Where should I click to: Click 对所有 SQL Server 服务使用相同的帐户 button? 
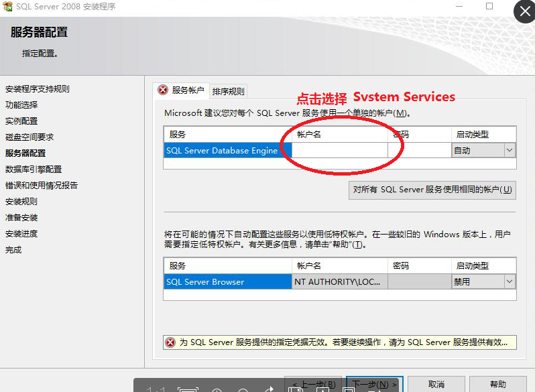(x=432, y=190)
